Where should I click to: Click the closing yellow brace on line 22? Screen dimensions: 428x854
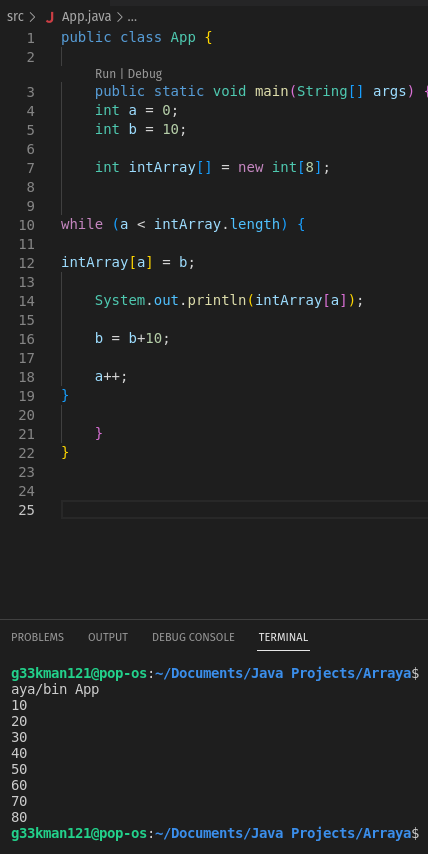tap(65, 452)
